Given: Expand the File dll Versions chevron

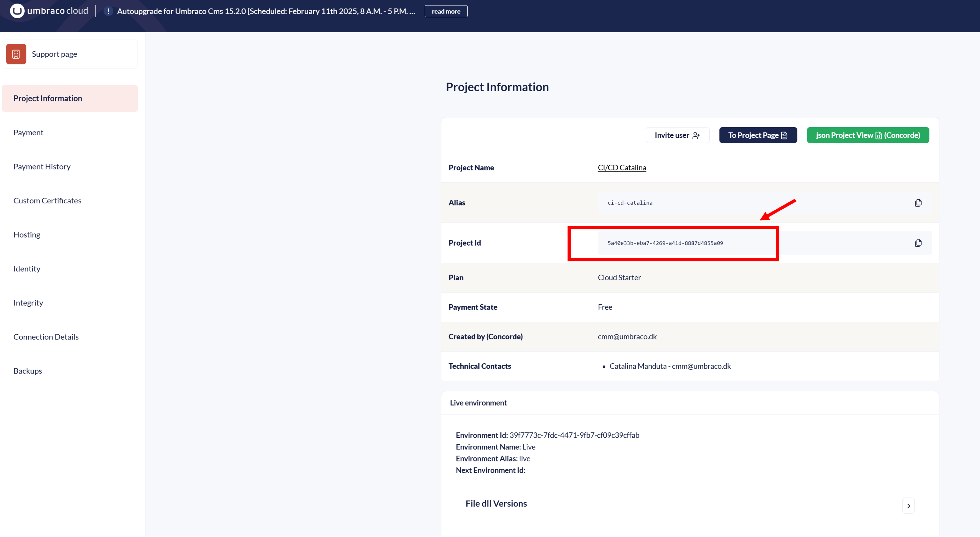Looking at the screenshot, I should point(908,506).
